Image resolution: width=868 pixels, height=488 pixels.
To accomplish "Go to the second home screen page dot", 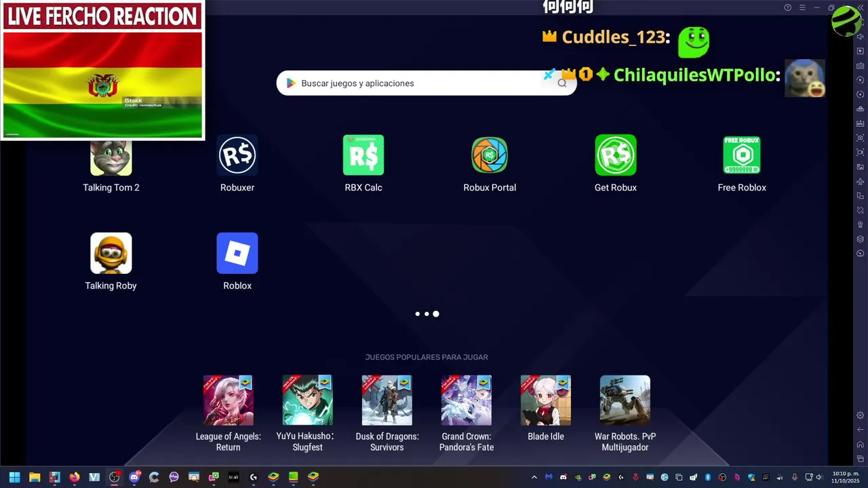I will [427, 314].
